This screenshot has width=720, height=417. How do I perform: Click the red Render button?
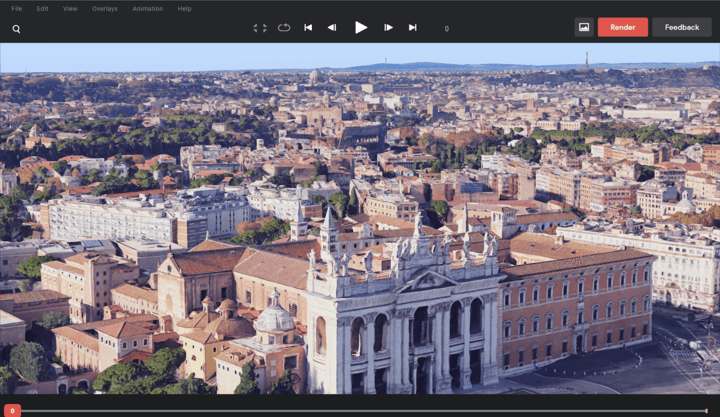[623, 27]
